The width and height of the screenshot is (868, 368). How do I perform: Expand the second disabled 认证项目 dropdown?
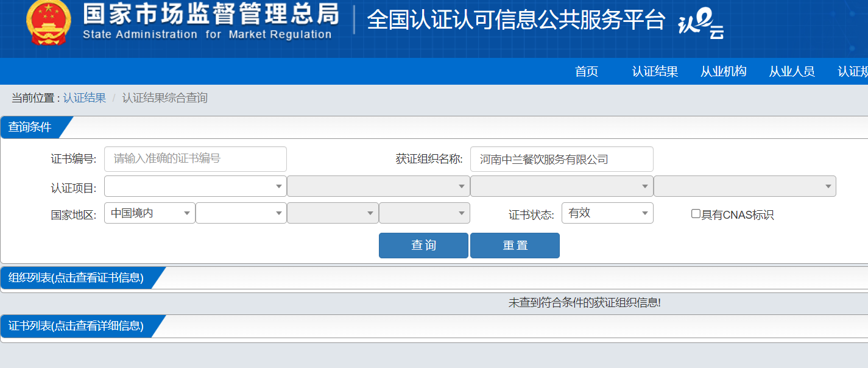point(378,186)
